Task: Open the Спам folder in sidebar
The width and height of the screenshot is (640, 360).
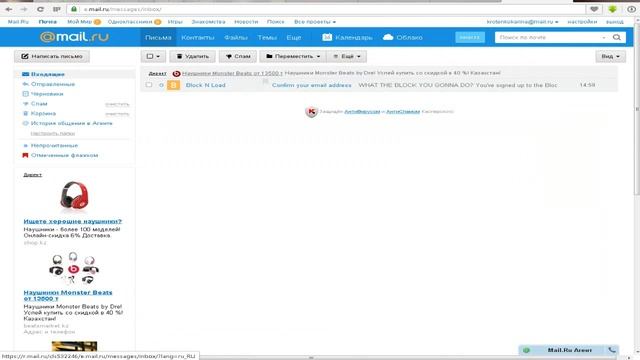Action: point(39,104)
